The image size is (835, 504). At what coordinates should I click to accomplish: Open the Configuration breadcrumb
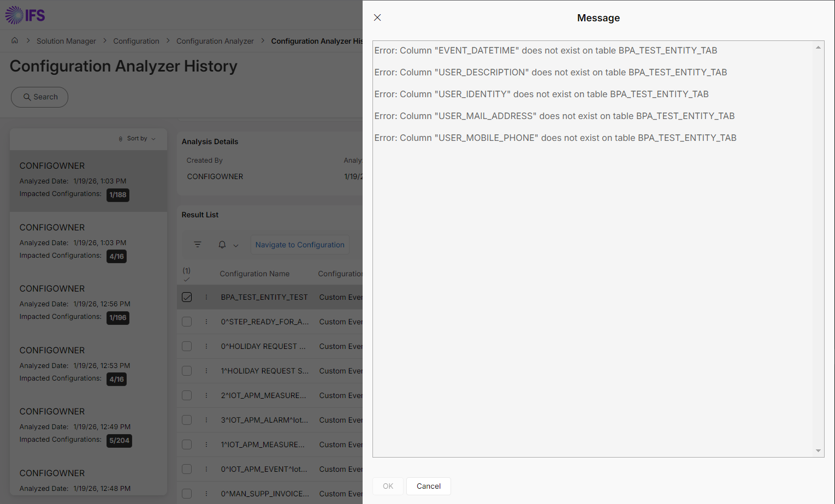136,41
